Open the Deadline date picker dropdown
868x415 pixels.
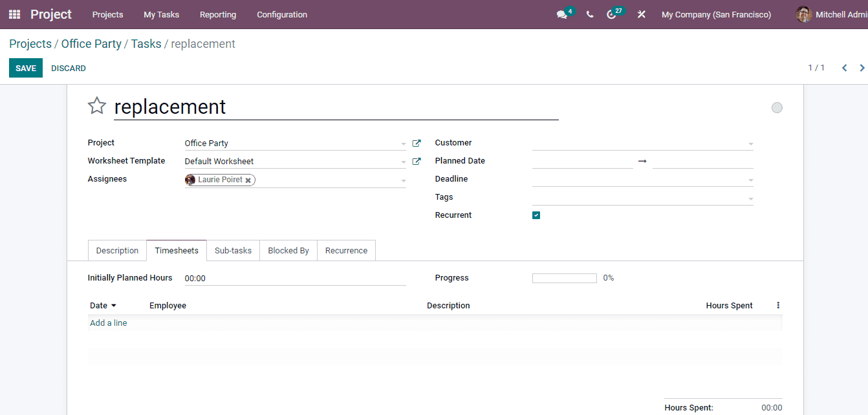(750, 178)
